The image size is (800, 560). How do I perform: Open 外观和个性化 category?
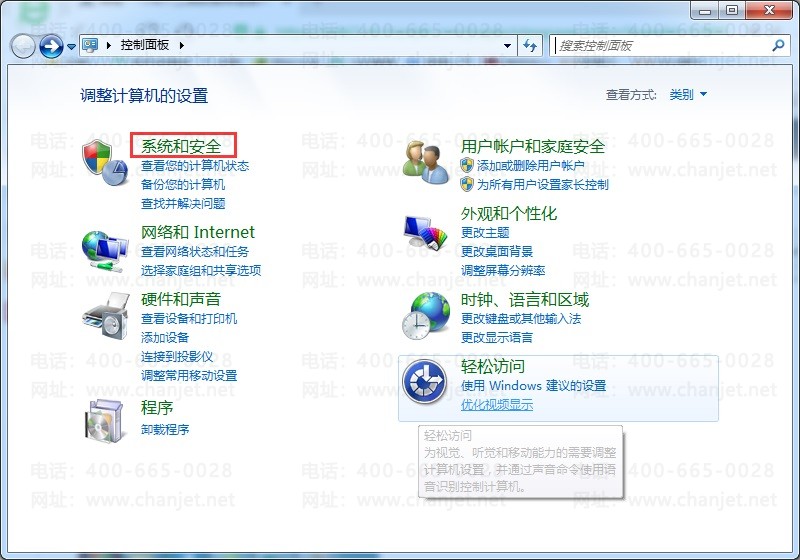coord(509,213)
